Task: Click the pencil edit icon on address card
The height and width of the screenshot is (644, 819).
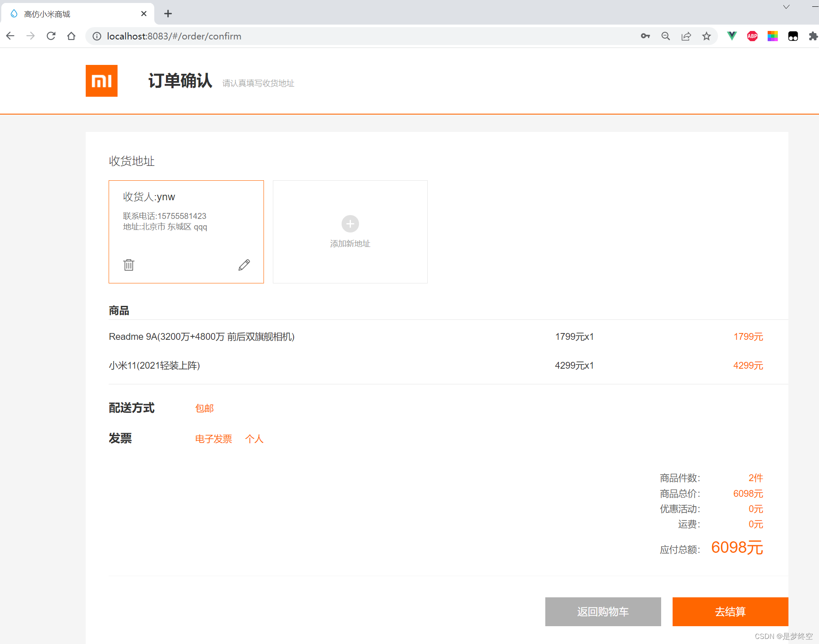Action: tap(244, 265)
